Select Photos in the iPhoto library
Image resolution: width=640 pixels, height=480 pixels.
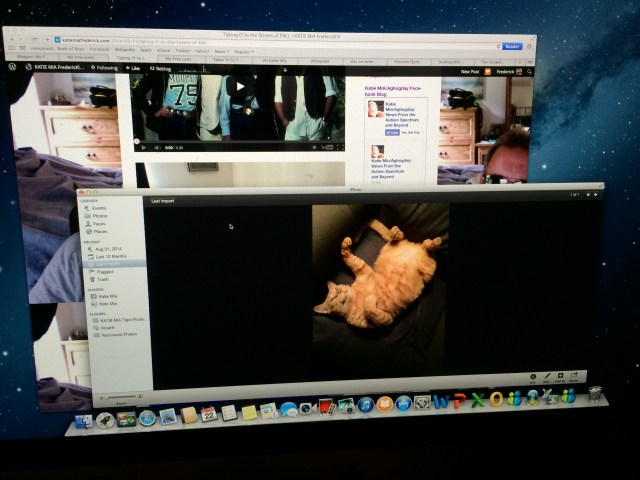coord(101,216)
